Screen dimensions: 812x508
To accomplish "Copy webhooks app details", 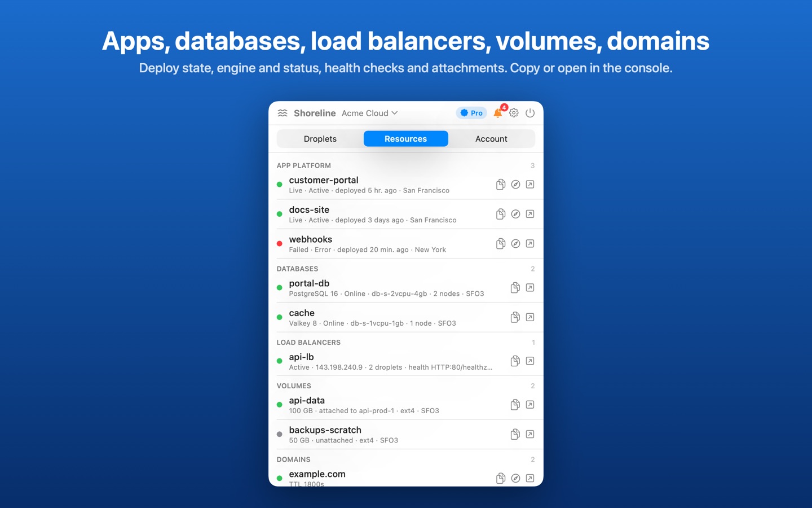I will (500, 244).
